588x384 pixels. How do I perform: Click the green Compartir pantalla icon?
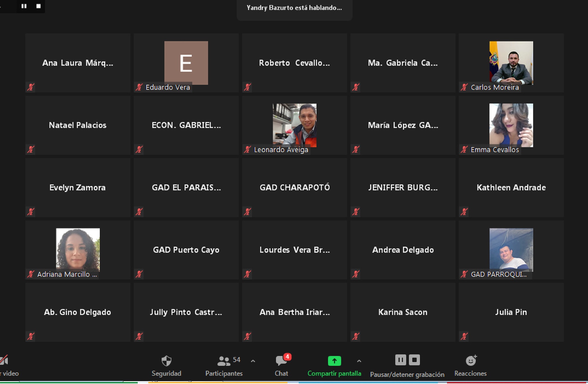(334, 361)
